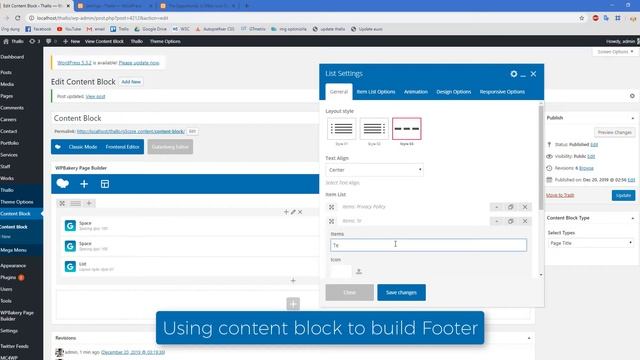Open the YouTube bookmark
Screen dimensions: 640x360
(69, 29)
